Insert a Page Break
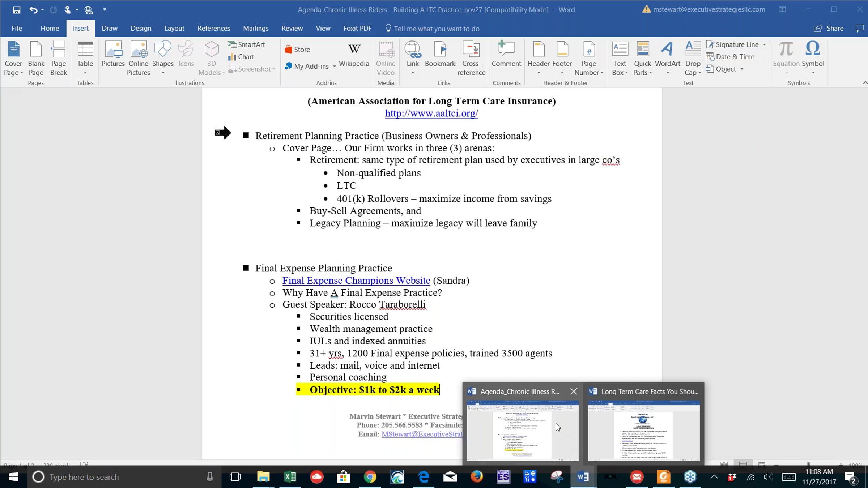Viewport: 868px width, 488px height. (x=59, y=59)
